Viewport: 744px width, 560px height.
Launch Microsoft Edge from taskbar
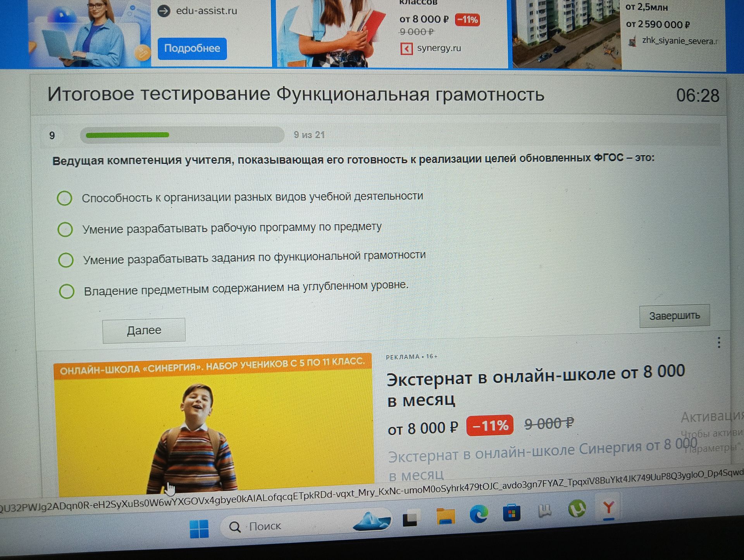click(479, 514)
